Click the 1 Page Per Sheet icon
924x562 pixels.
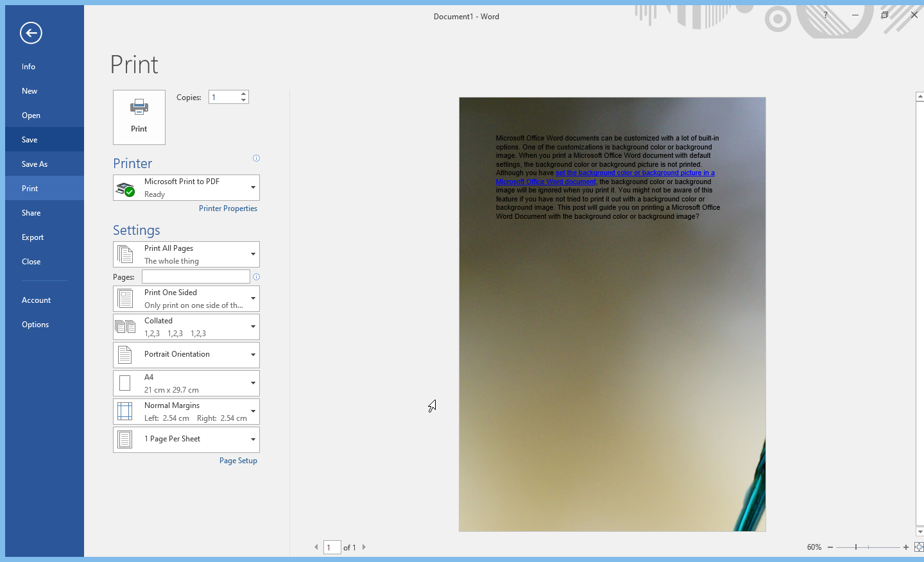coord(124,439)
